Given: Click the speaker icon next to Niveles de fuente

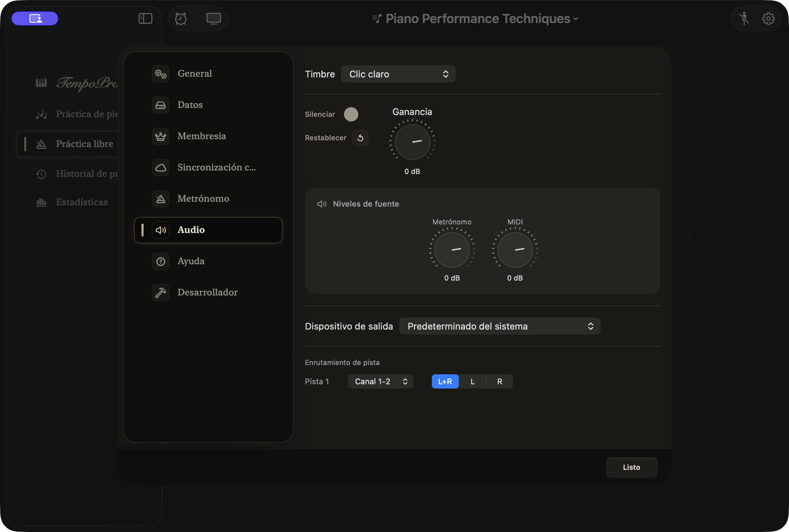Looking at the screenshot, I should click(322, 204).
